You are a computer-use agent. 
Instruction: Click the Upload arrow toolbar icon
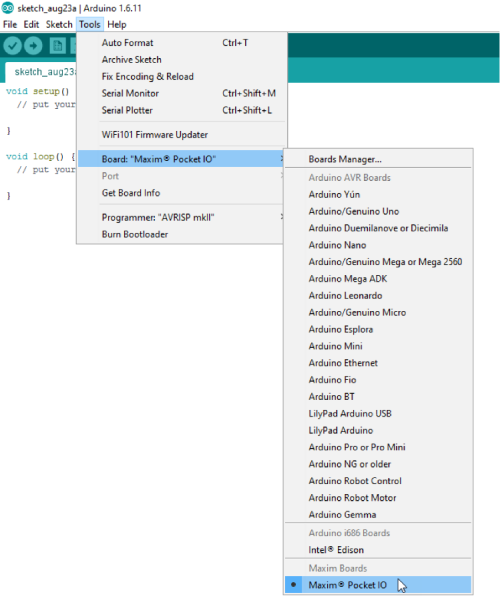tap(34, 46)
